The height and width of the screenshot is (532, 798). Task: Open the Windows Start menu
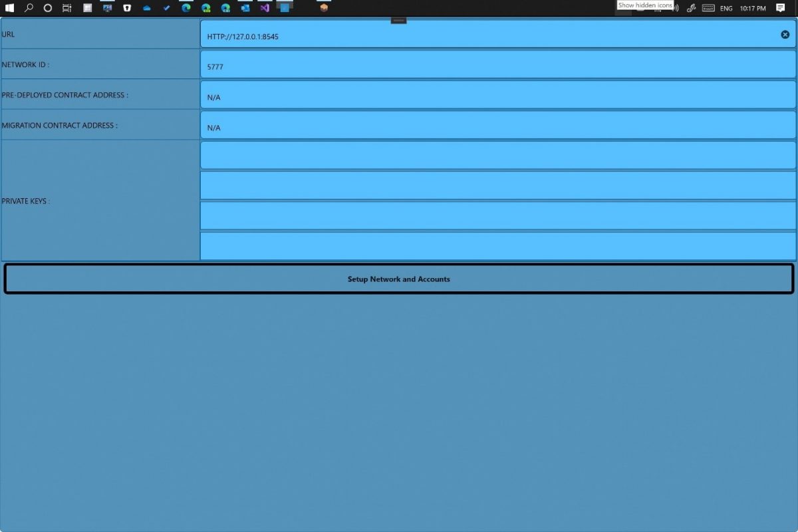(9, 8)
